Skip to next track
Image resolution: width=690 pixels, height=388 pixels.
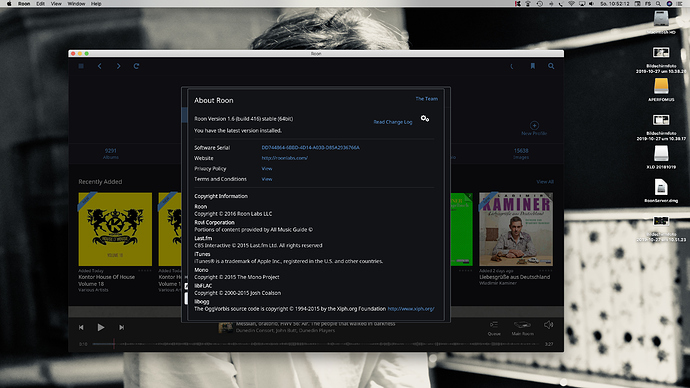[x=121, y=327]
